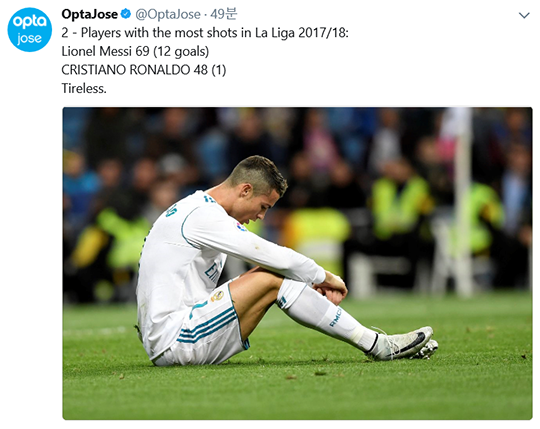Open the attached Ronaldo match photo

(297, 263)
